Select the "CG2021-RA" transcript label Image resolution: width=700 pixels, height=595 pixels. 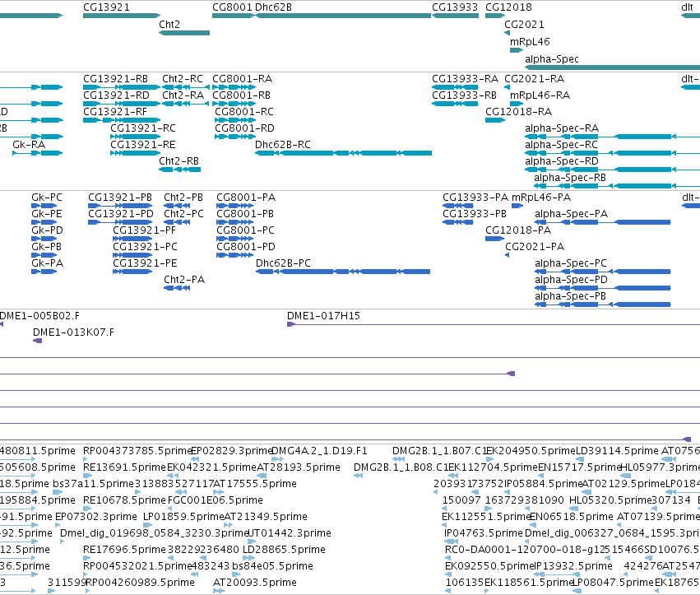tap(535, 79)
